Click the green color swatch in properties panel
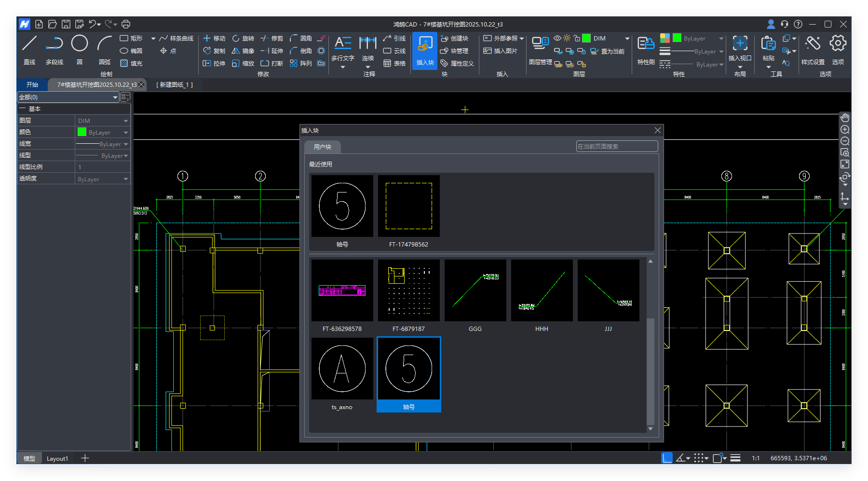Viewport: 868px width, 481px height. click(x=82, y=132)
